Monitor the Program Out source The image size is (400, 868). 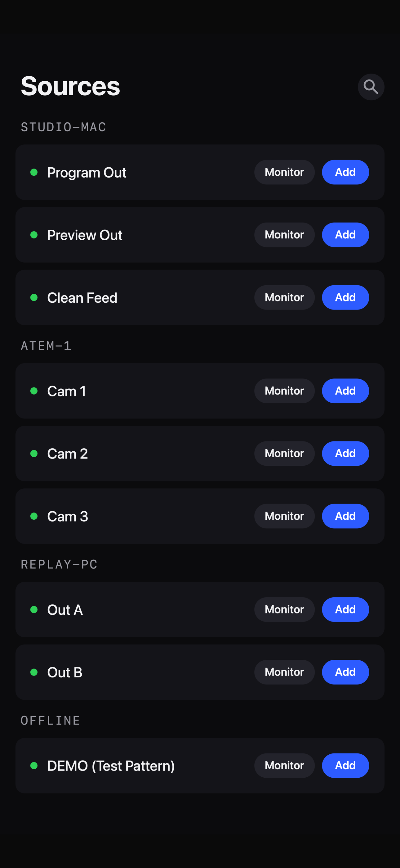[x=284, y=172]
